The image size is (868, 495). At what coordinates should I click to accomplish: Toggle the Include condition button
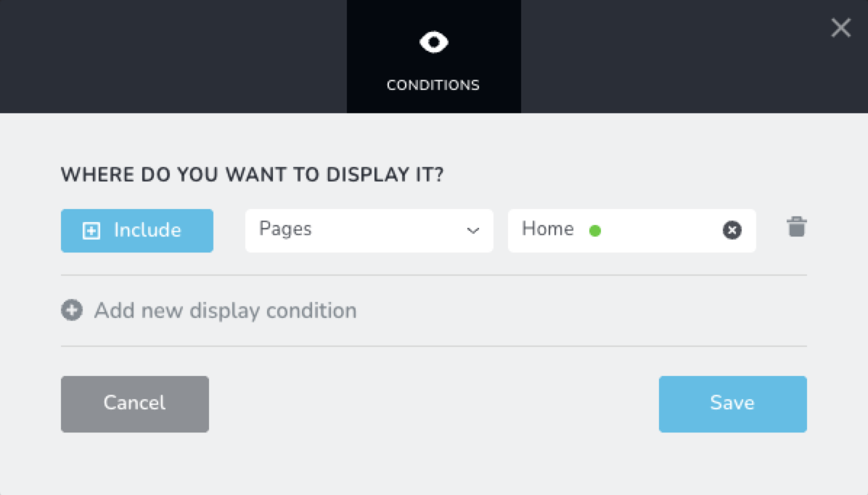coord(137,231)
